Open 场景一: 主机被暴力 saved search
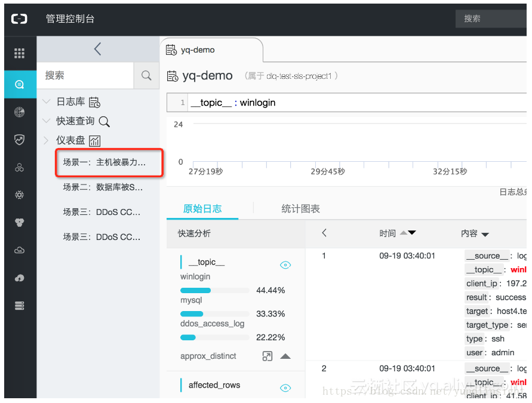 [104, 162]
